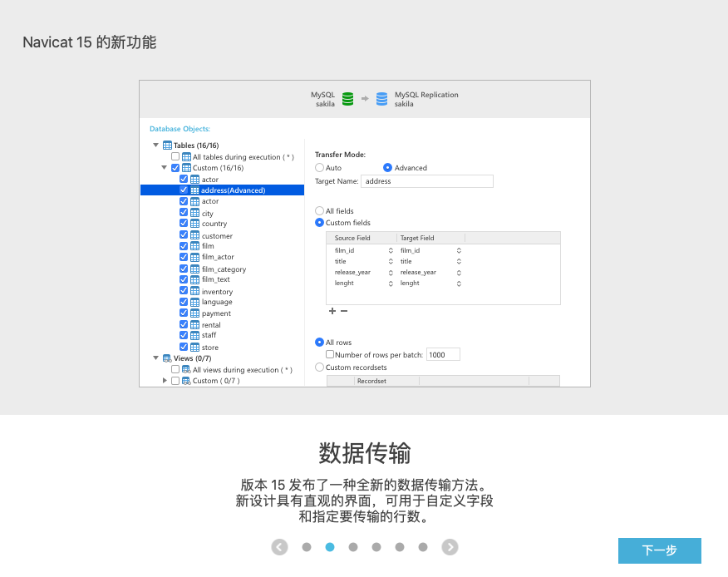Click the green MySQL source database icon
This screenshot has height=577, width=728.
point(347,99)
